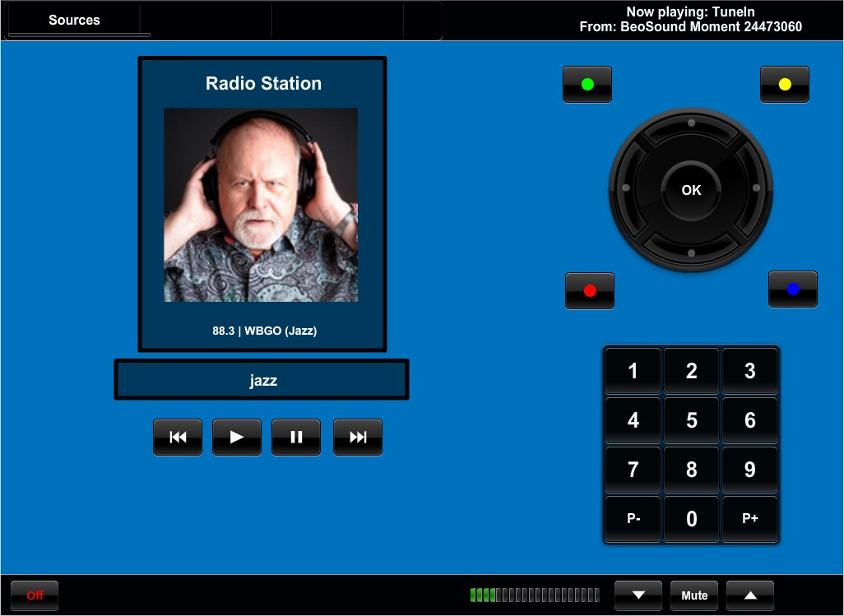This screenshot has width=844, height=616.
Task: Click the yellow color button
Action: coord(785,85)
